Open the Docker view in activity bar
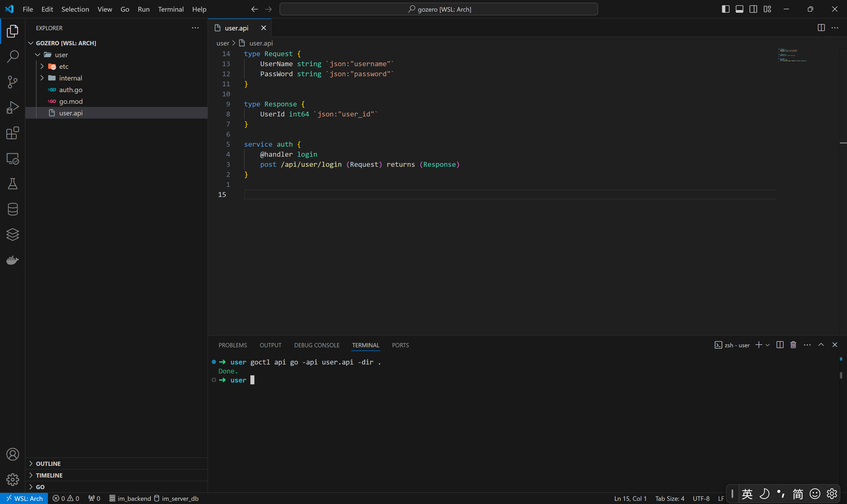Viewport: 847px width, 504px height. [x=12, y=260]
